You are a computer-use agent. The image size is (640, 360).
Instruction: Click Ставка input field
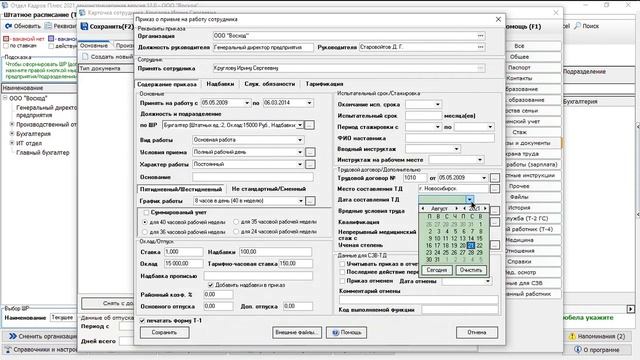click(x=184, y=252)
